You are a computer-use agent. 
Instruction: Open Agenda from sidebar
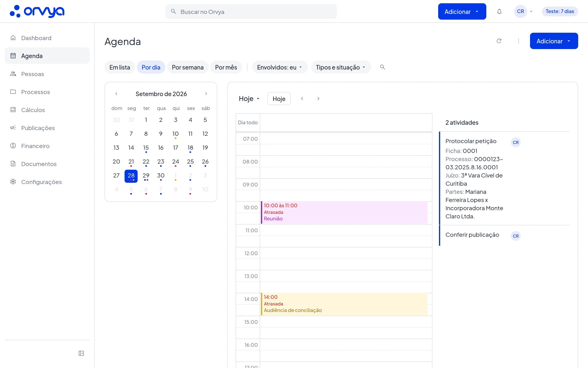click(47, 56)
